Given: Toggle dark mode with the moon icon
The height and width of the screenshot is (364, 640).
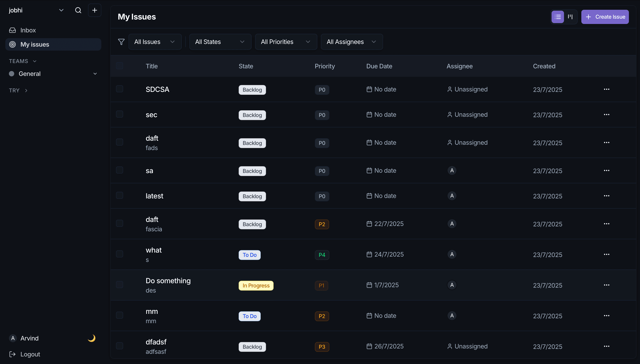Looking at the screenshot, I should point(92,338).
